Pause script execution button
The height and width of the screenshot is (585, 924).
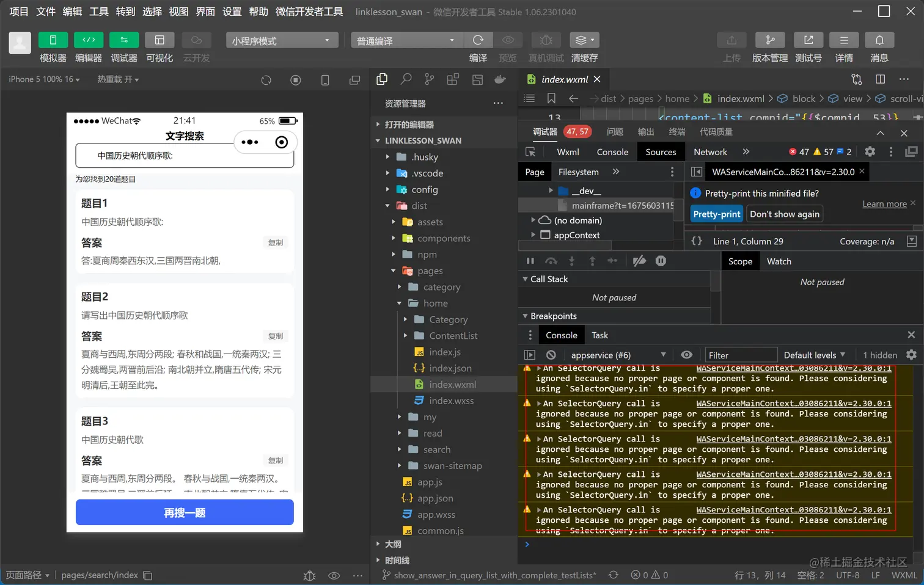(x=530, y=261)
